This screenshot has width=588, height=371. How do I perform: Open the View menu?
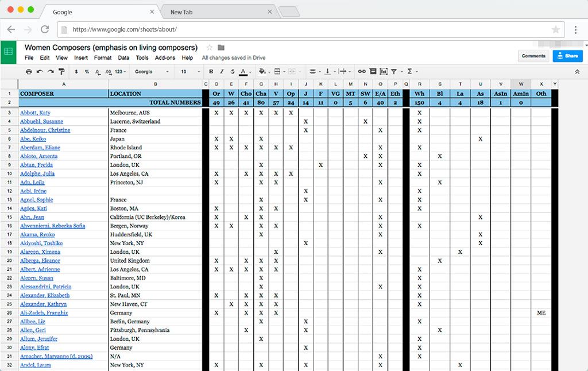point(62,58)
